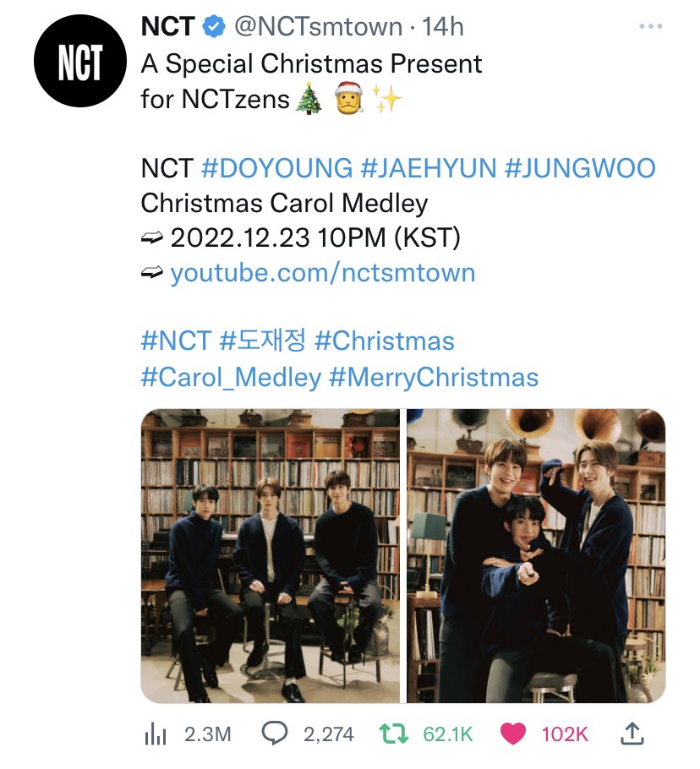View tweet analytics bar chart icon
This screenshot has height=769, width=700.
tap(156, 734)
